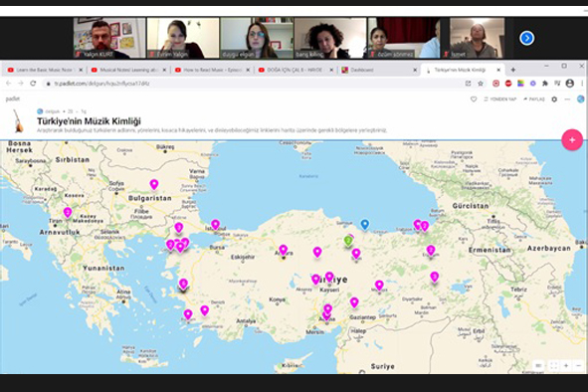Toggle the map fullscreen view
Viewport: 588px width, 392px height.
coord(553,366)
